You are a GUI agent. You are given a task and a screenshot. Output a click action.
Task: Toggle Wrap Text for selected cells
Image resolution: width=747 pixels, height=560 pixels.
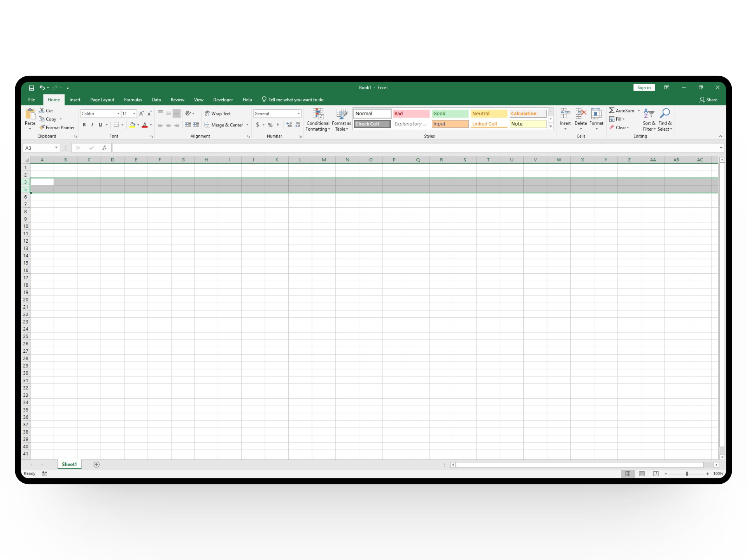[x=218, y=114]
